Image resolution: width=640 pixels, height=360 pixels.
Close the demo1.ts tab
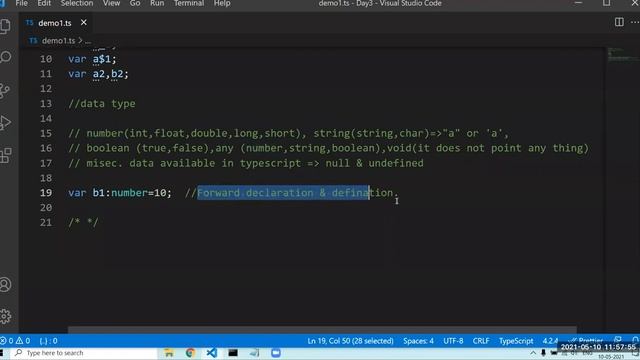pyautogui.click(x=84, y=22)
